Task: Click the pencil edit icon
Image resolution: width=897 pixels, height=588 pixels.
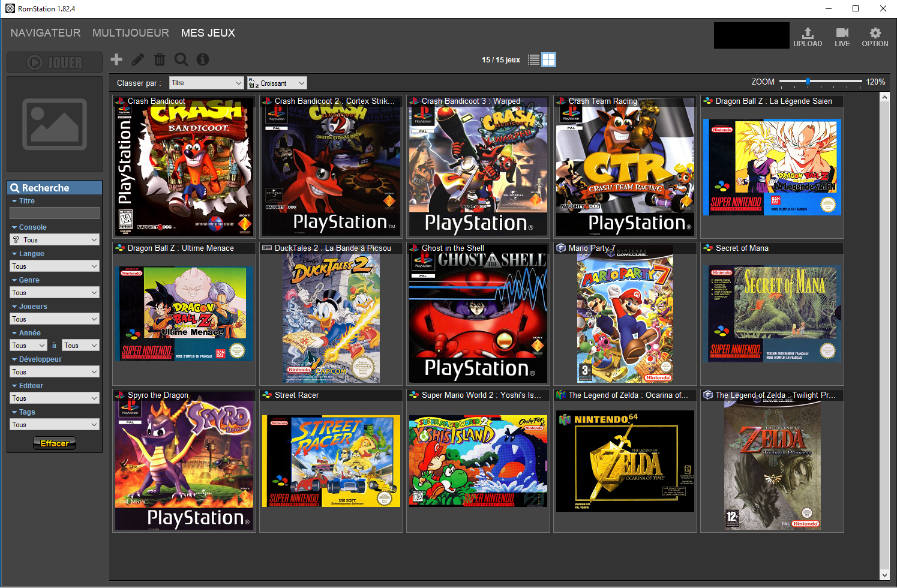Action: point(138,59)
